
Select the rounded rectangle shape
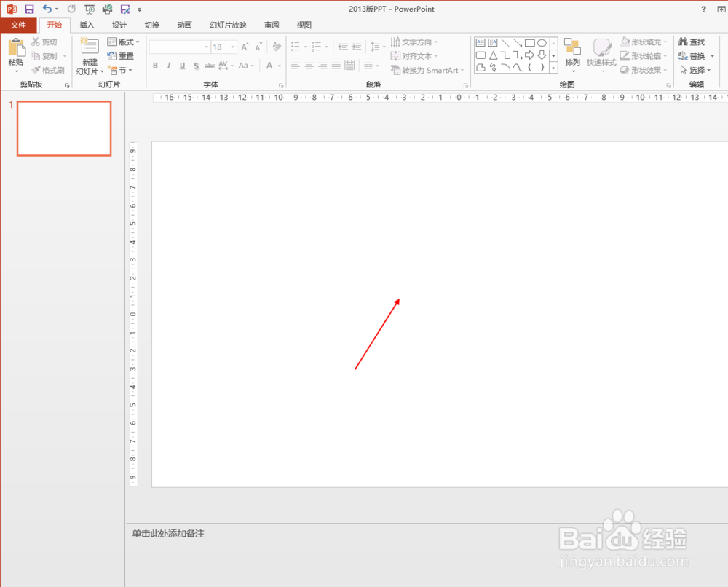[x=480, y=55]
